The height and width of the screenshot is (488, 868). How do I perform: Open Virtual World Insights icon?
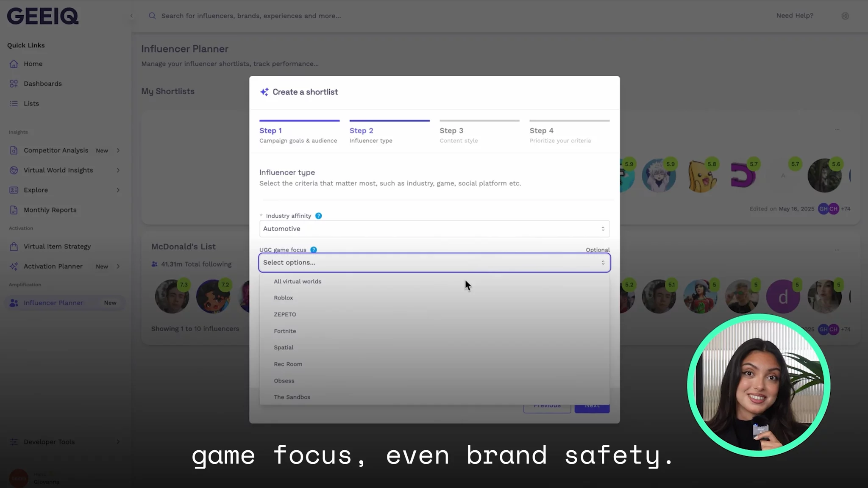click(14, 170)
